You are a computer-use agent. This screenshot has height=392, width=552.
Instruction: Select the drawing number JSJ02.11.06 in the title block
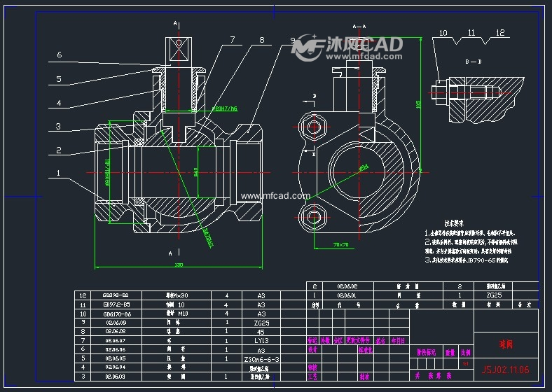point(506,369)
